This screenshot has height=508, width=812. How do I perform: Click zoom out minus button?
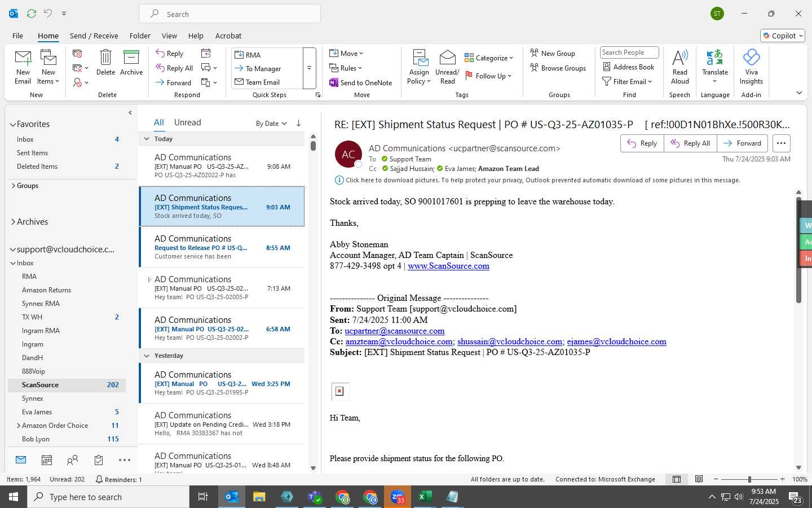(716, 479)
